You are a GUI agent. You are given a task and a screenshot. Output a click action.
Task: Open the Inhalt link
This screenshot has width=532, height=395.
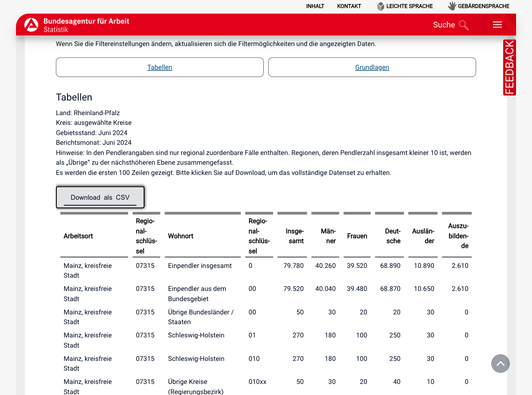(x=315, y=6)
